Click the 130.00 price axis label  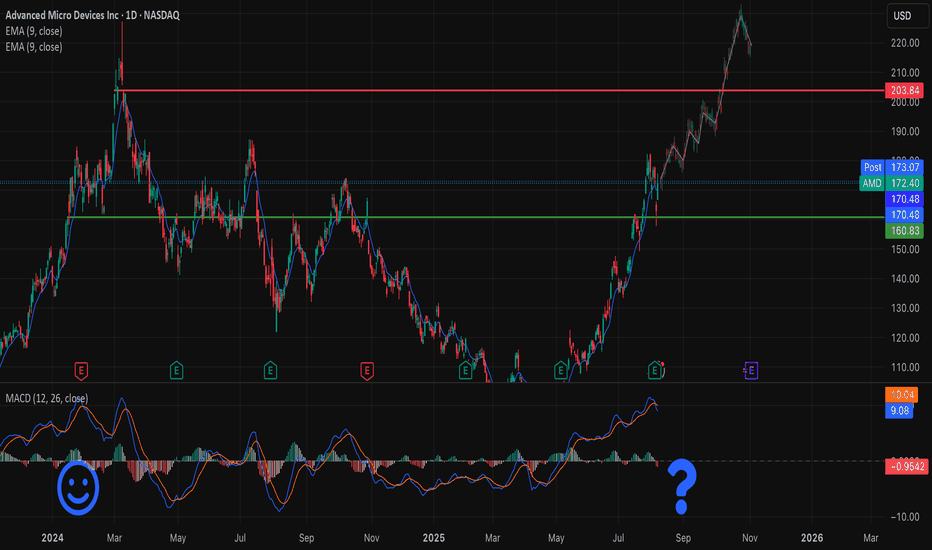pyautogui.click(x=905, y=308)
